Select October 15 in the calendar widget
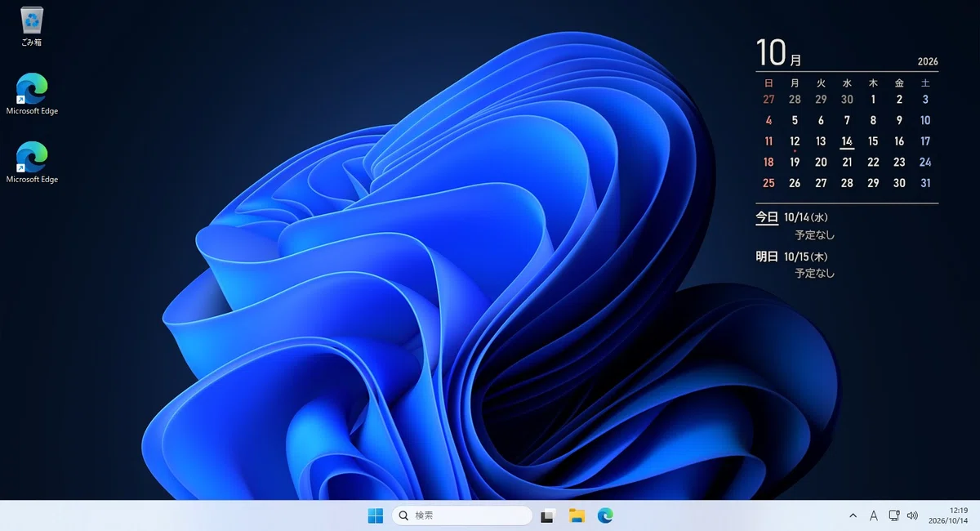 tap(873, 141)
